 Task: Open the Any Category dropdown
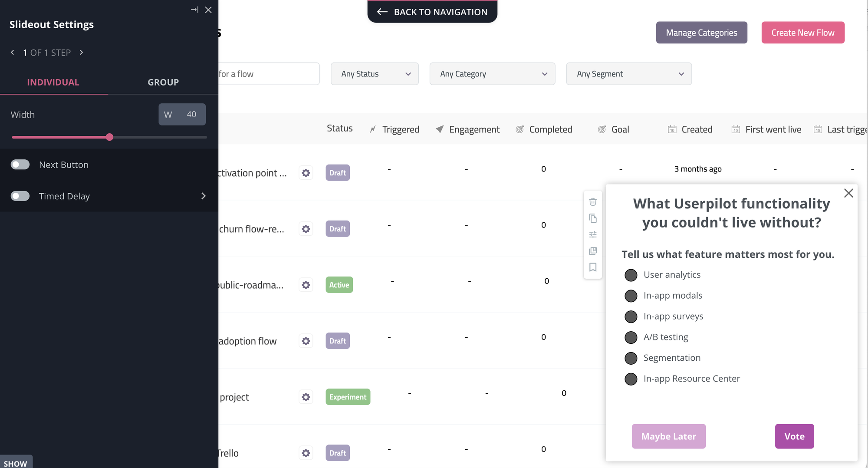point(492,74)
